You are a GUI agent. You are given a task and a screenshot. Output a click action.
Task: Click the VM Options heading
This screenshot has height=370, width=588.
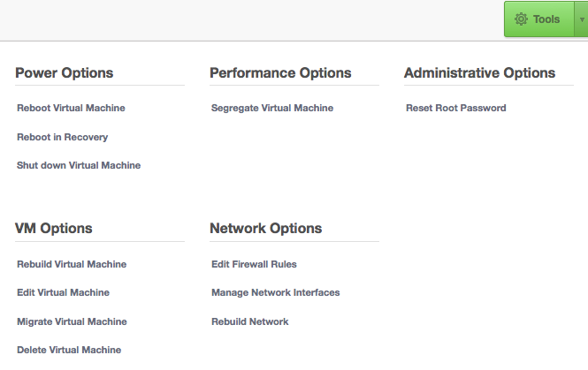coord(53,229)
